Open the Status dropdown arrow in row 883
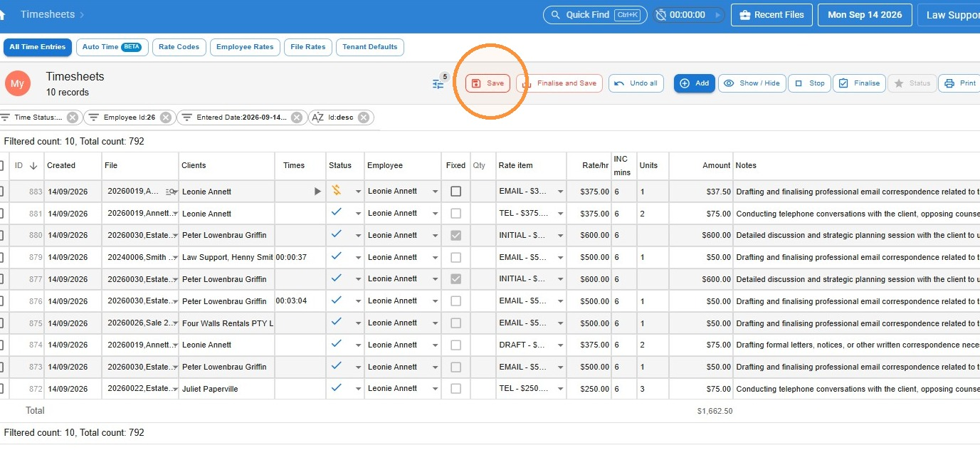This screenshot has height=475, width=980. [358, 192]
